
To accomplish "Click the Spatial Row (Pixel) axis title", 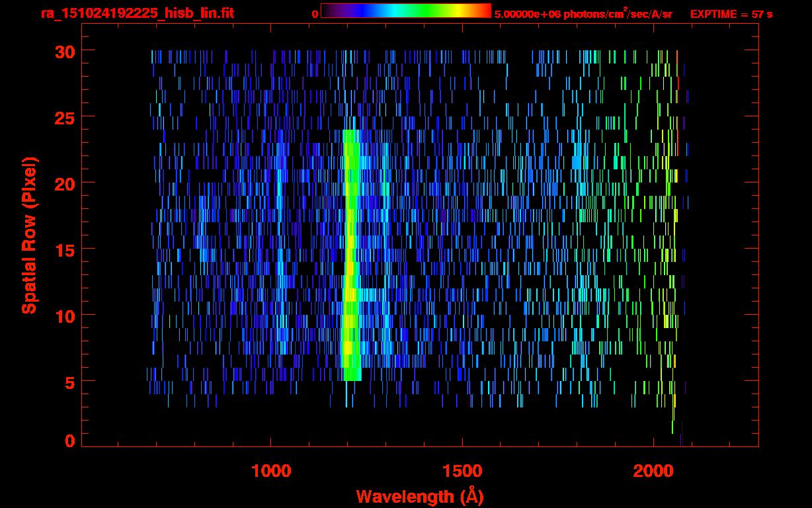I will click(x=29, y=235).
